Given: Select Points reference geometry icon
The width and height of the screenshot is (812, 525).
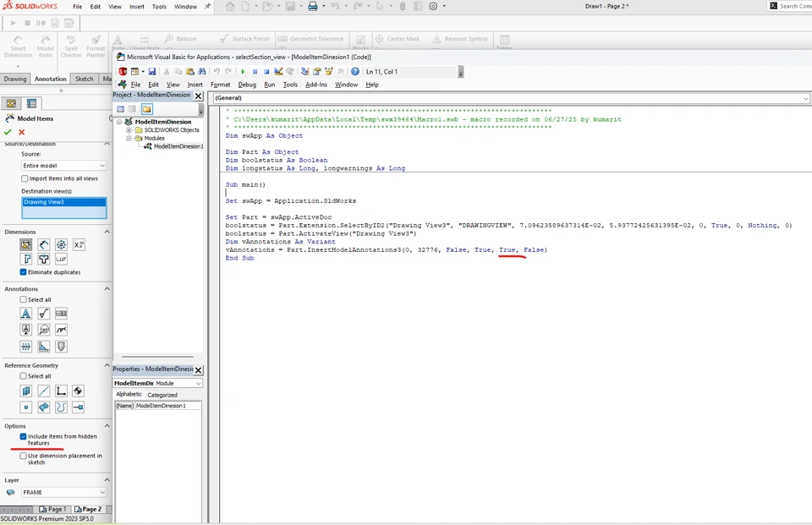Looking at the screenshot, I should pyautogui.click(x=26, y=407).
